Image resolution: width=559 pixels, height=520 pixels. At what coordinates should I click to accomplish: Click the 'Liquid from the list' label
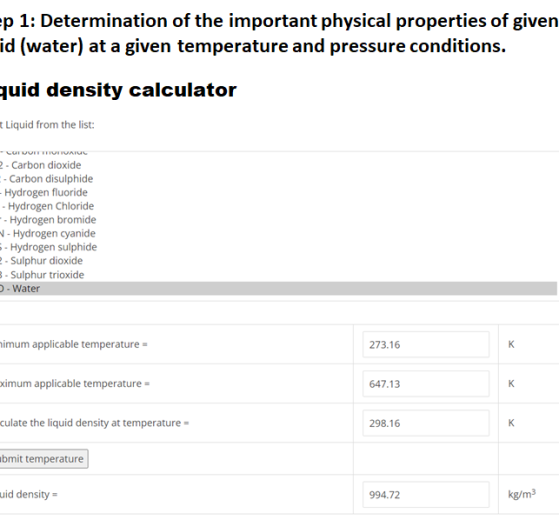47,125
